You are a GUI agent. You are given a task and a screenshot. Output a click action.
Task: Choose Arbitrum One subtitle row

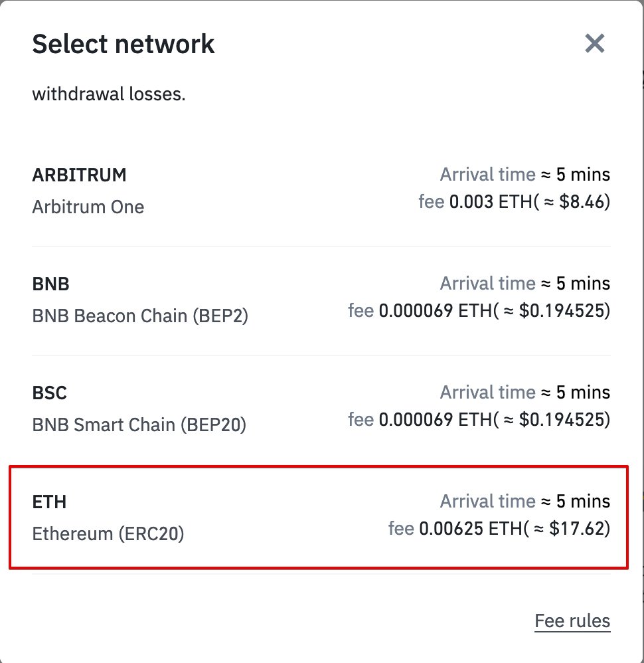pos(88,207)
